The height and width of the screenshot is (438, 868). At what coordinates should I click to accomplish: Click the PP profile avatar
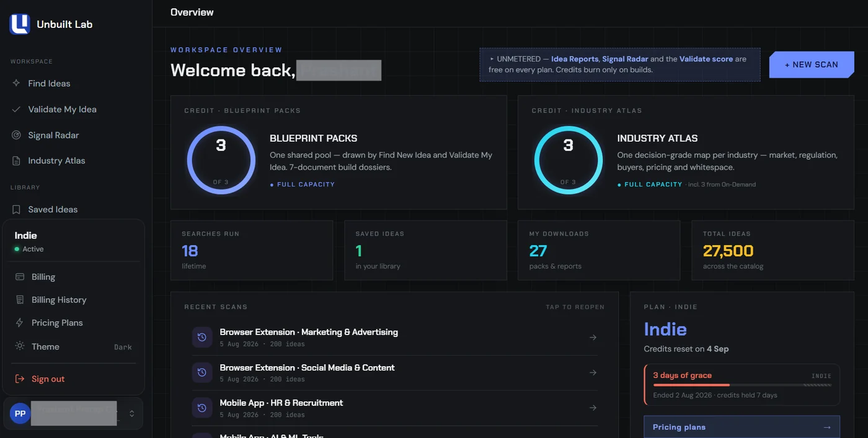[x=20, y=413]
